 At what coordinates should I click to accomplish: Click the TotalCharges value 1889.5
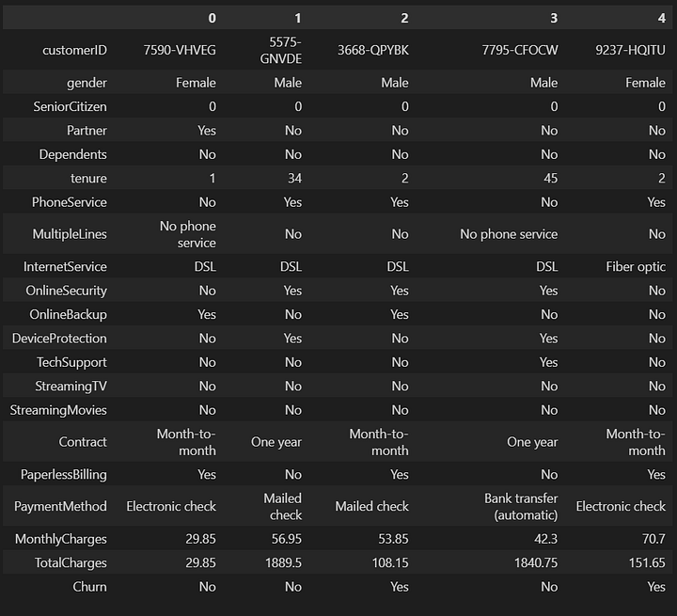click(x=283, y=562)
